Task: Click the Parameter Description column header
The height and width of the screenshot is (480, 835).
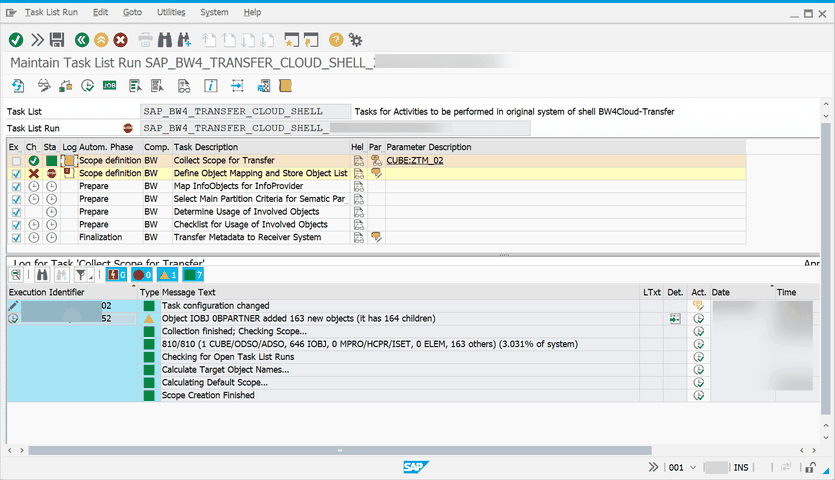Action: tap(565, 147)
